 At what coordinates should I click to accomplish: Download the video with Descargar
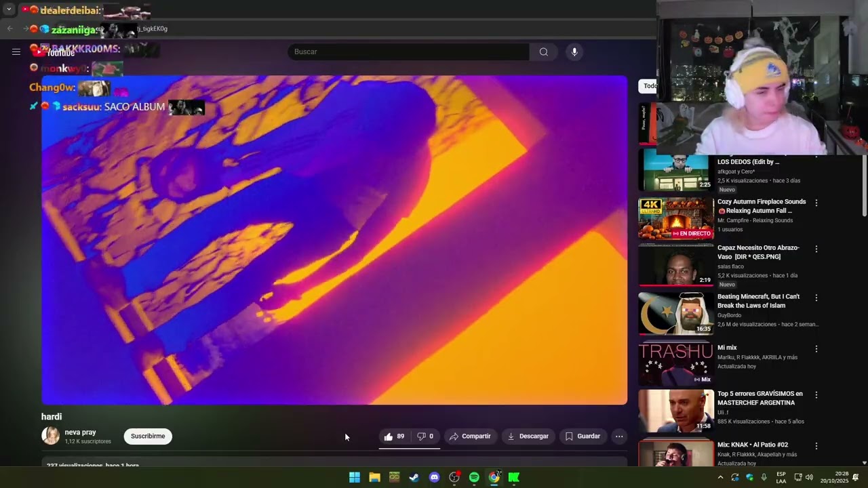point(528,436)
